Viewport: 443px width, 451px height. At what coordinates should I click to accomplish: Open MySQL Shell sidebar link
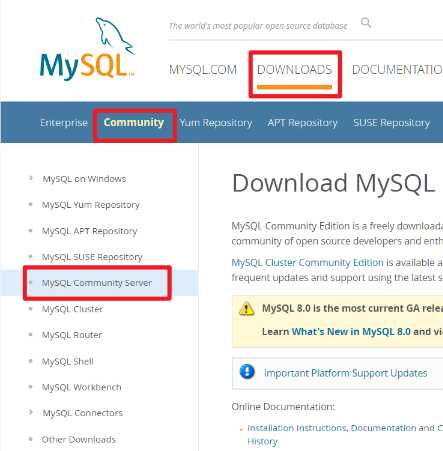coord(68,361)
